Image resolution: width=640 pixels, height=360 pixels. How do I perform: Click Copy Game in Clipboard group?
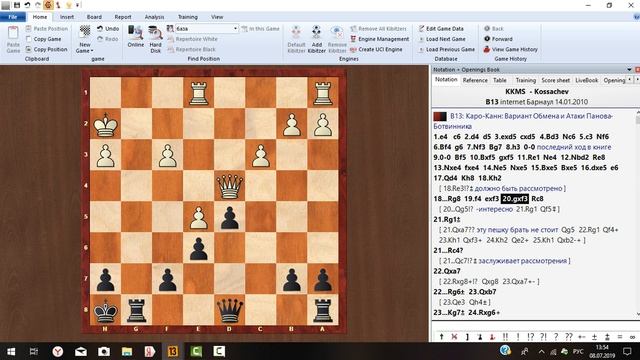click(x=43, y=39)
